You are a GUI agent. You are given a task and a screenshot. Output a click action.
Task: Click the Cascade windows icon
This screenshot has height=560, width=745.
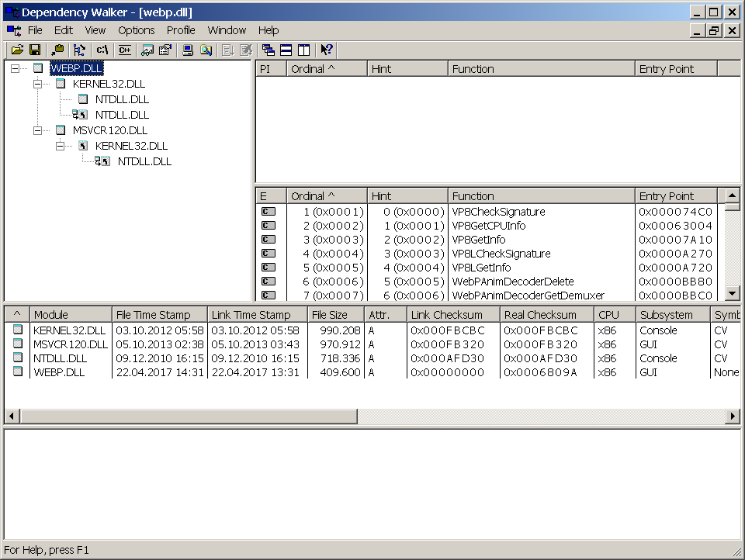[269, 50]
